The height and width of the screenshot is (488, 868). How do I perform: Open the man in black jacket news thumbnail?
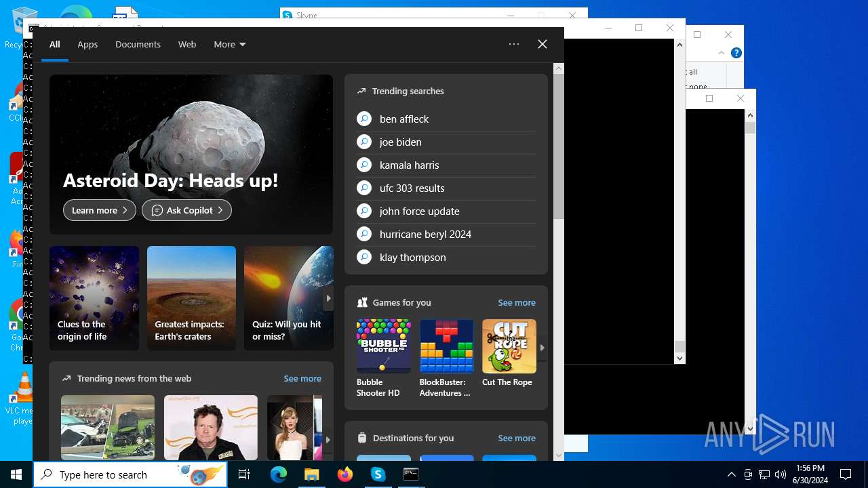[211, 428]
